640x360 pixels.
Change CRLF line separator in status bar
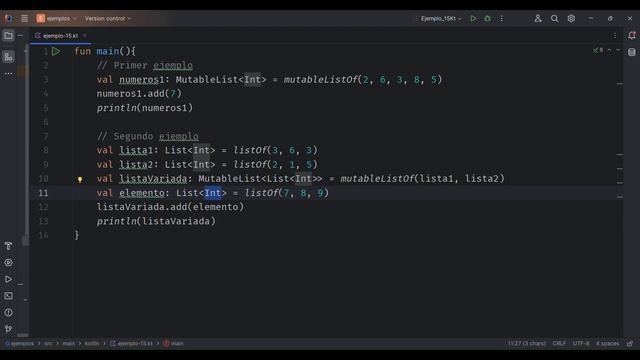coord(559,343)
